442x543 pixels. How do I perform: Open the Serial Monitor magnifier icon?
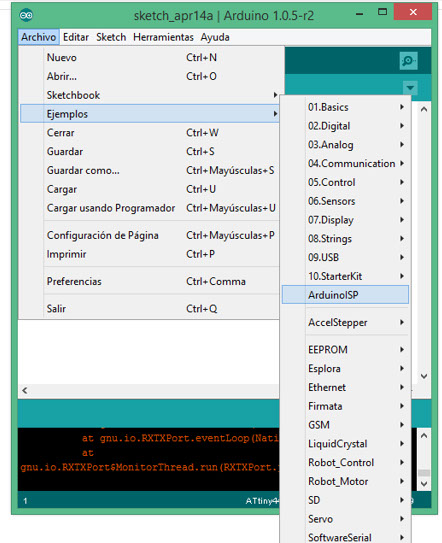click(408, 61)
